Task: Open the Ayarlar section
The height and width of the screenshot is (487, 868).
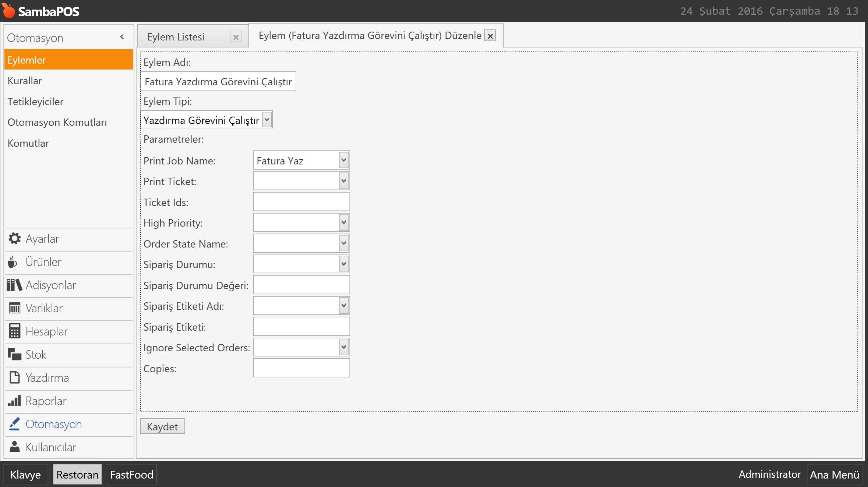Action: [x=69, y=239]
